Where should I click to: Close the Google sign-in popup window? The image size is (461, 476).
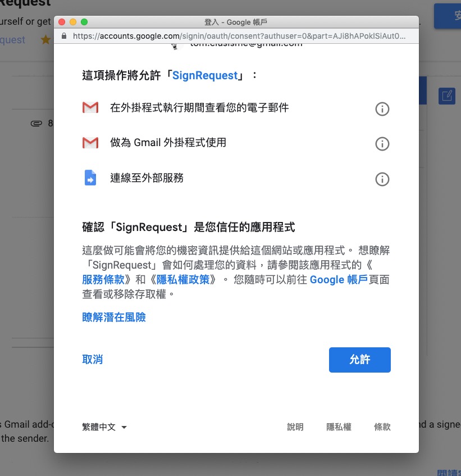tap(62, 22)
